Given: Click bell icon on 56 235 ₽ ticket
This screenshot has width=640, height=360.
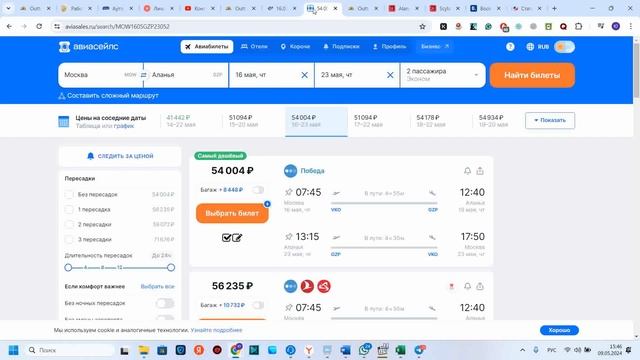Looking at the screenshot, I should (467, 286).
